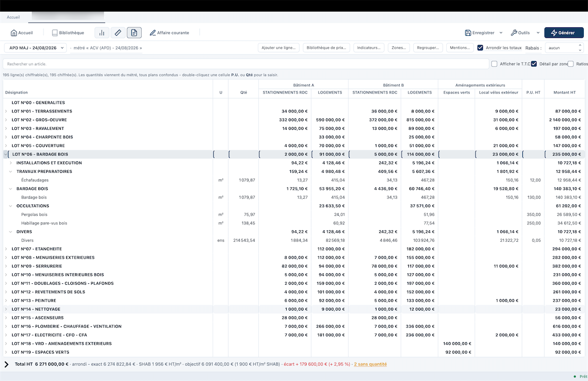Expand LOT N°01 - TERRASSEMENTS
Viewport: 588px width, 381px height.
coord(6,111)
